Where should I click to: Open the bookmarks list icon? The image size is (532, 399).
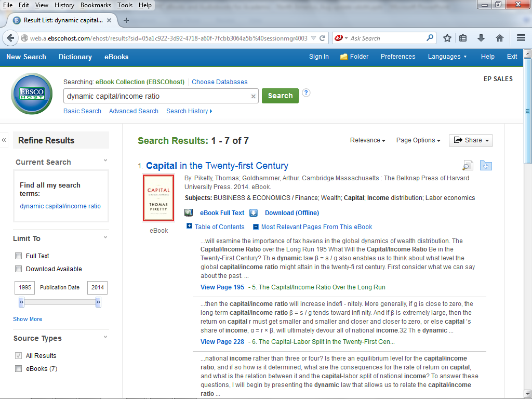pyautogui.click(x=463, y=38)
